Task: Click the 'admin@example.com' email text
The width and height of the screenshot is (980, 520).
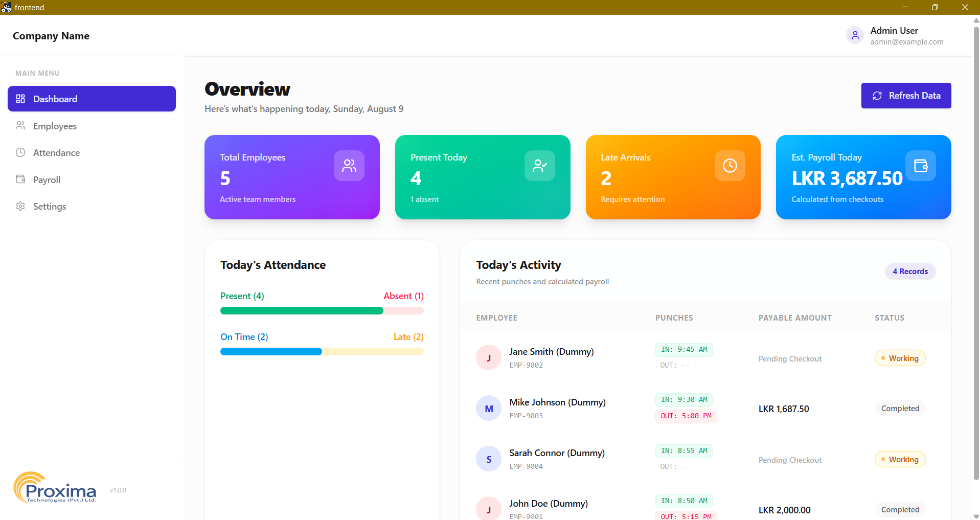Action: click(907, 42)
